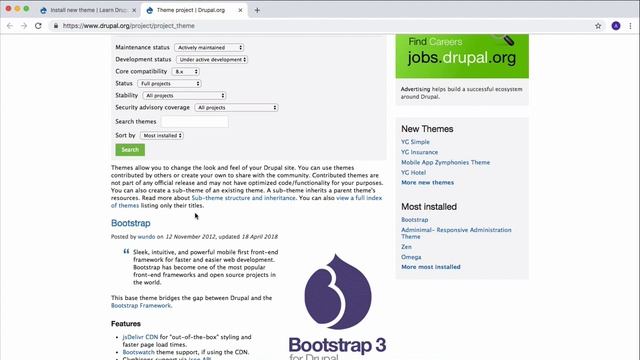Click the Bootstrap 3 for Drupal logo
This screenshot has width=640, height=360.
pyautogui.click(x=337, y=306)
